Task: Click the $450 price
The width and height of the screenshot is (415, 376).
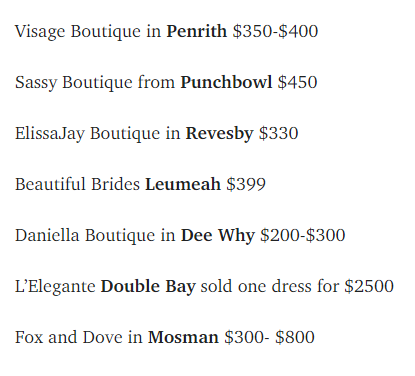Action: (297, 82)
